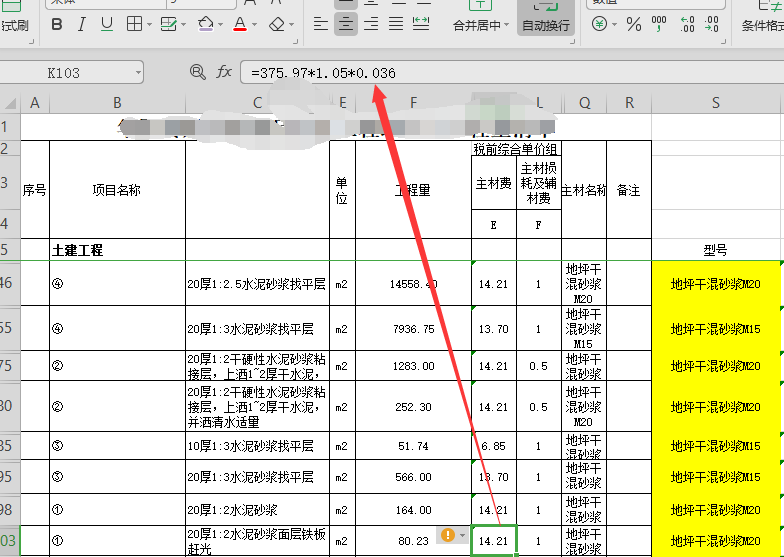The image size is (784, 557).
Task: Select cell with quantity 51.74
Action: tap(413, 446)
